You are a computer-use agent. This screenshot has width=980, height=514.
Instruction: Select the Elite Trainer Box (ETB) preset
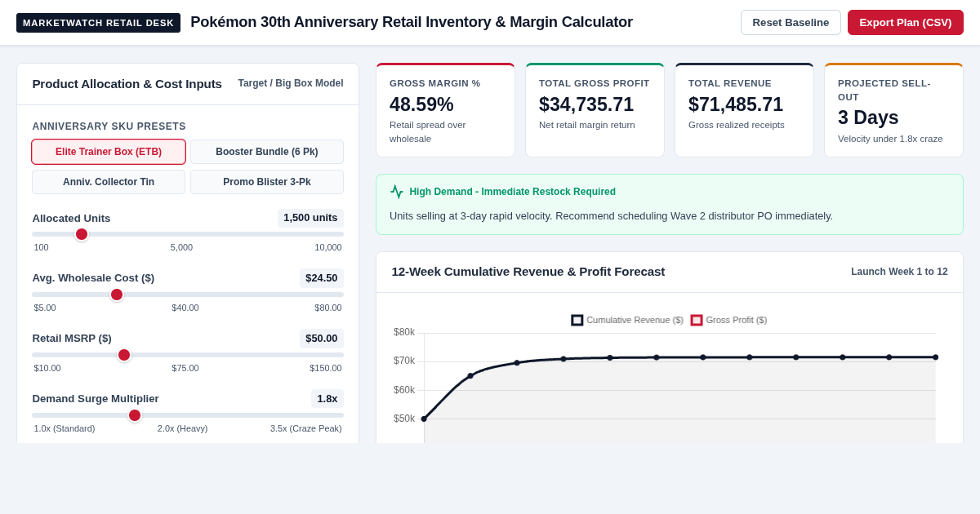tap(109, 152)
